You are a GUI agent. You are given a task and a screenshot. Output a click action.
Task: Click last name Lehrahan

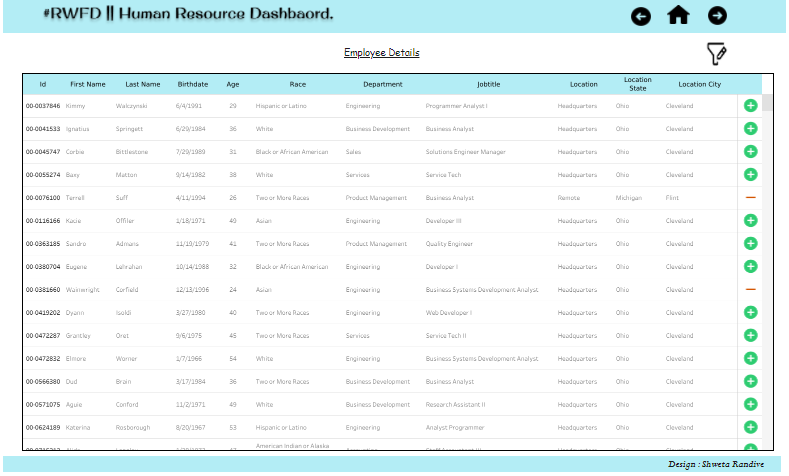tap(129, 267)
